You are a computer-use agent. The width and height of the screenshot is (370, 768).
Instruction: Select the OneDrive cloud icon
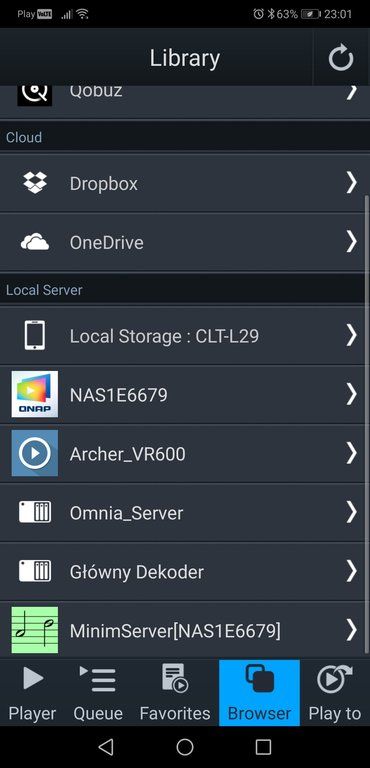[35, 242]
